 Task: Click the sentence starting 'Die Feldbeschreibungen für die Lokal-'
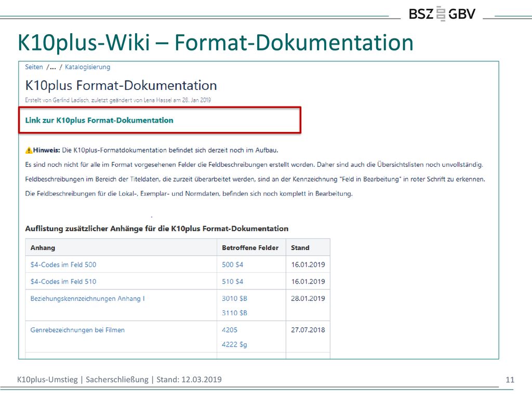coord(189,194)
